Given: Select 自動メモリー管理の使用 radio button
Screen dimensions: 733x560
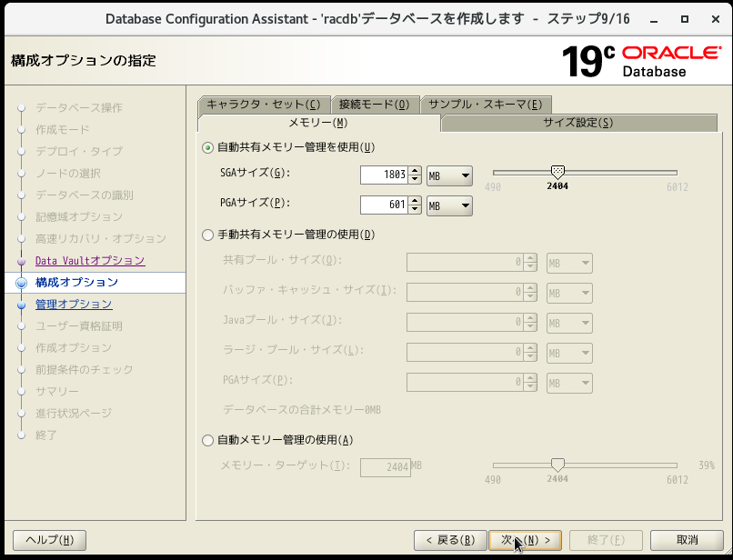Looking at the screenshot, I should [207, 440].
